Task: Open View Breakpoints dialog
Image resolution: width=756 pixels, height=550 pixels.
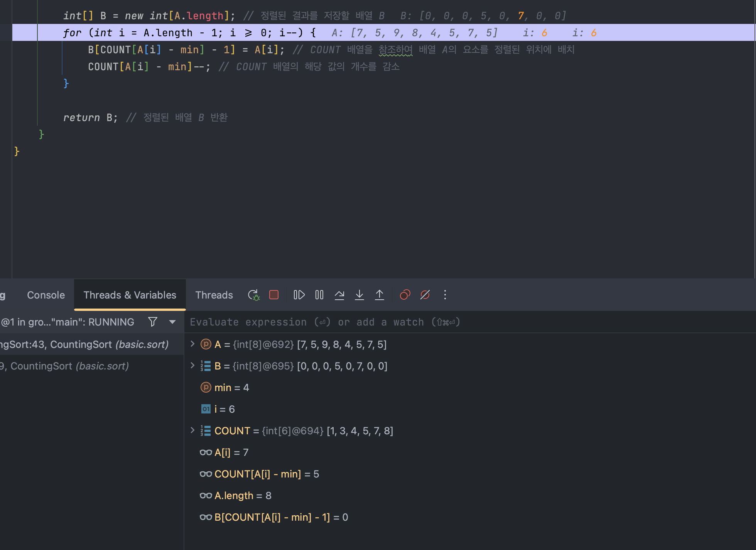Action: [x=405, y=295]
